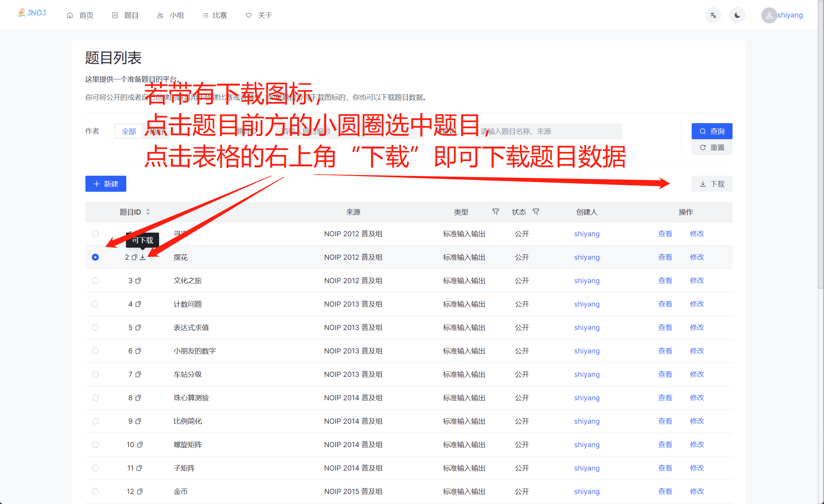Click the download icon beside problem 2
Screen dimensions: 824x504
(x=143, y=257)
